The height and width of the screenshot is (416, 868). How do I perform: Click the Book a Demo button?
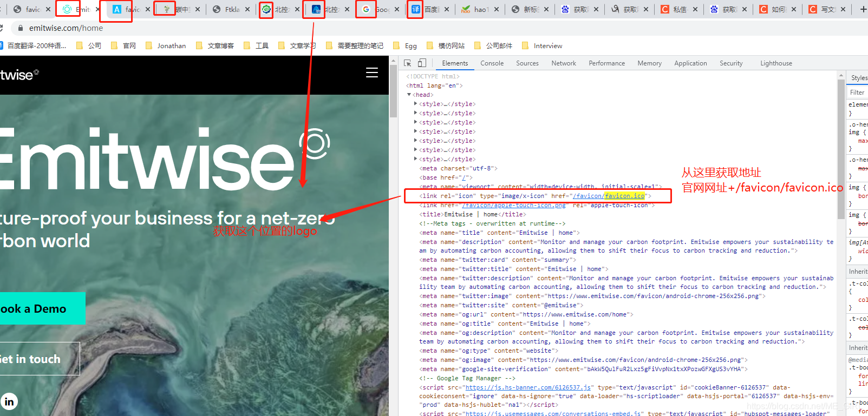pyautogui.click(x=42, y=308)
